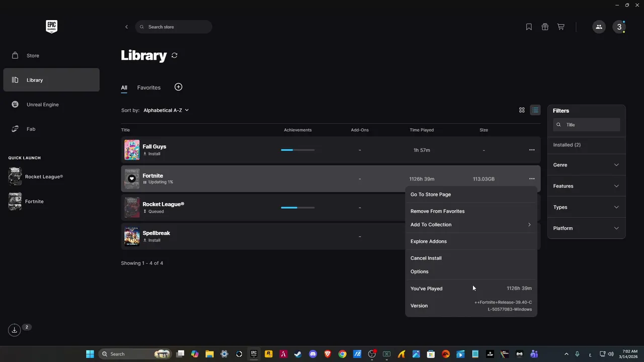Image resolution: width=644 pixels, height=362 pixels.
Task: Open the Fall Guys three-dot menu
Action: point(532,150)
